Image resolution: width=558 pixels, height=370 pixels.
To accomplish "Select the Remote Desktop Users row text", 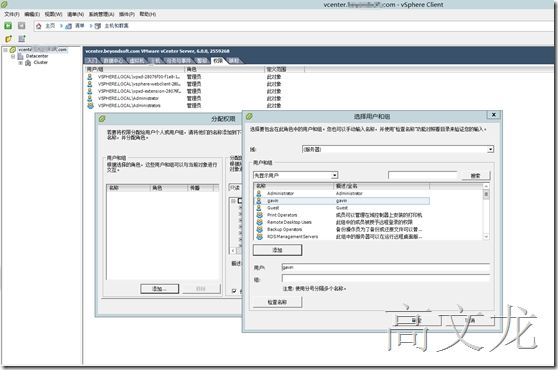I will [289, 222].
